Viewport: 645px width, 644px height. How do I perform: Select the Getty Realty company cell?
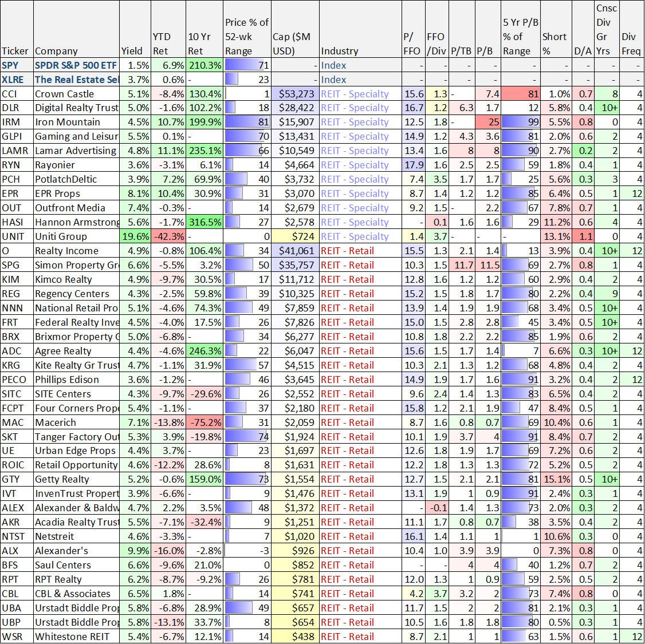tap(77, 479)
